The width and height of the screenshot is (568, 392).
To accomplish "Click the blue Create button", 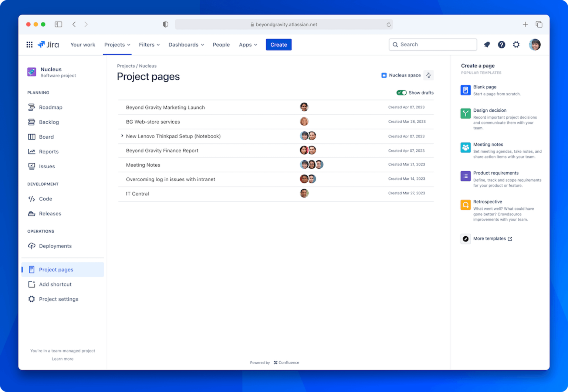I will pos(278,44).
